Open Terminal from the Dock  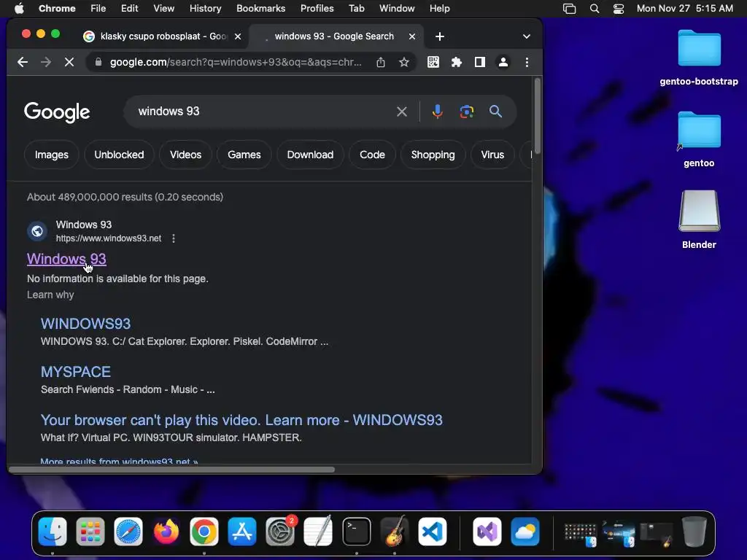(x=356, y=532)
